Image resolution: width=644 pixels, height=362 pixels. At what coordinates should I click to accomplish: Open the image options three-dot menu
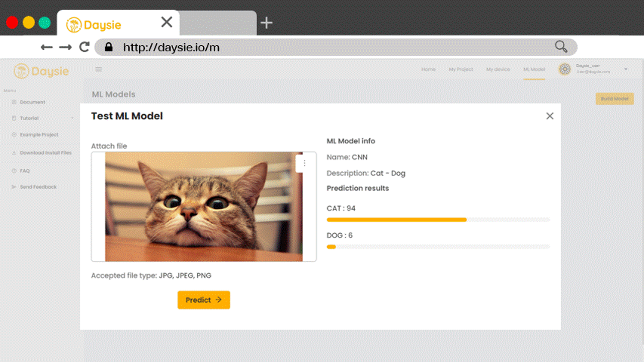pos(304,163)
